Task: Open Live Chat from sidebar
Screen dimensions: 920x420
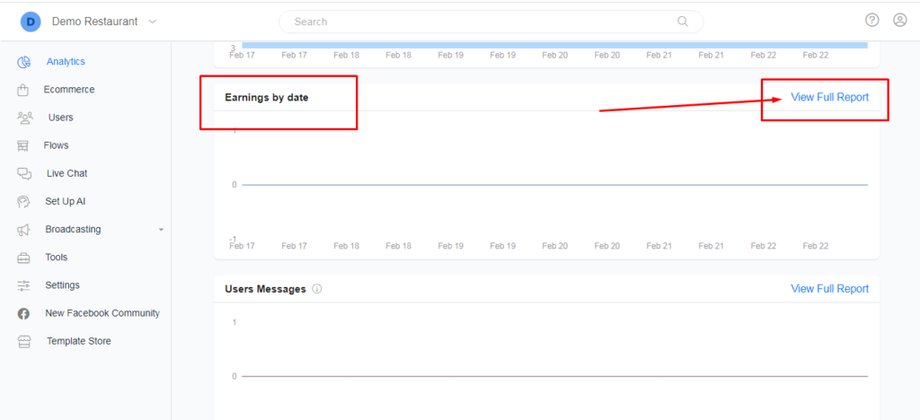Action: pyautogui.click(x=67, y=174)
